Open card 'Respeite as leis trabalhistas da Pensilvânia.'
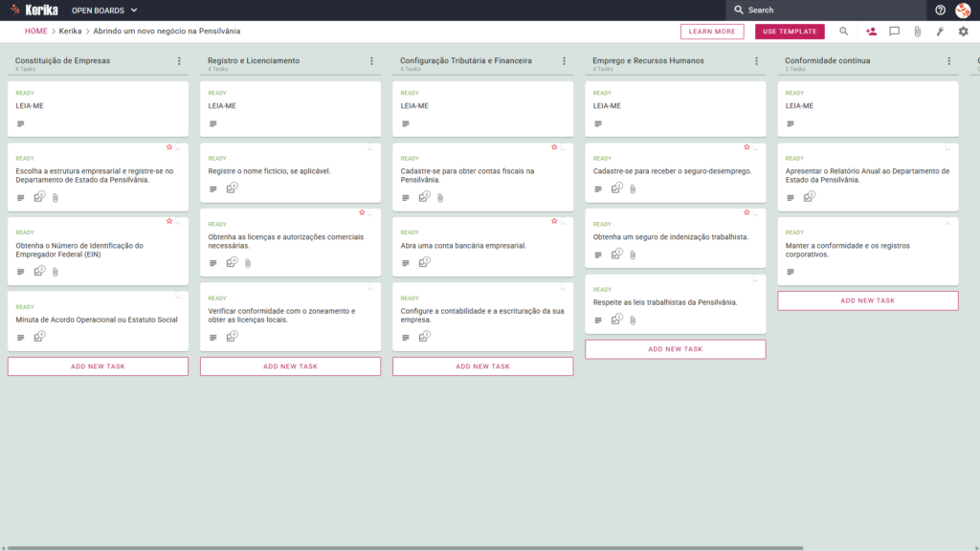The height and width of the screenshot is (551, 980). [676, 304]
